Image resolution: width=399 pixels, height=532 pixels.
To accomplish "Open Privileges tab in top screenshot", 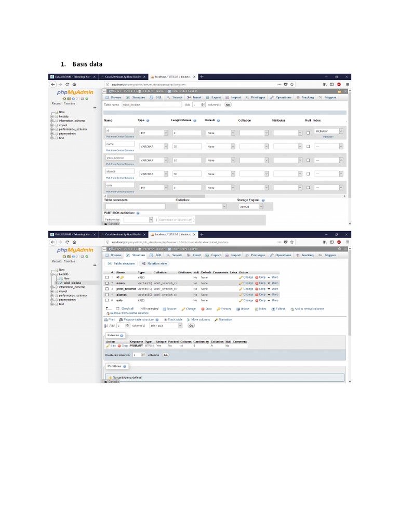I will pos(255,97).
